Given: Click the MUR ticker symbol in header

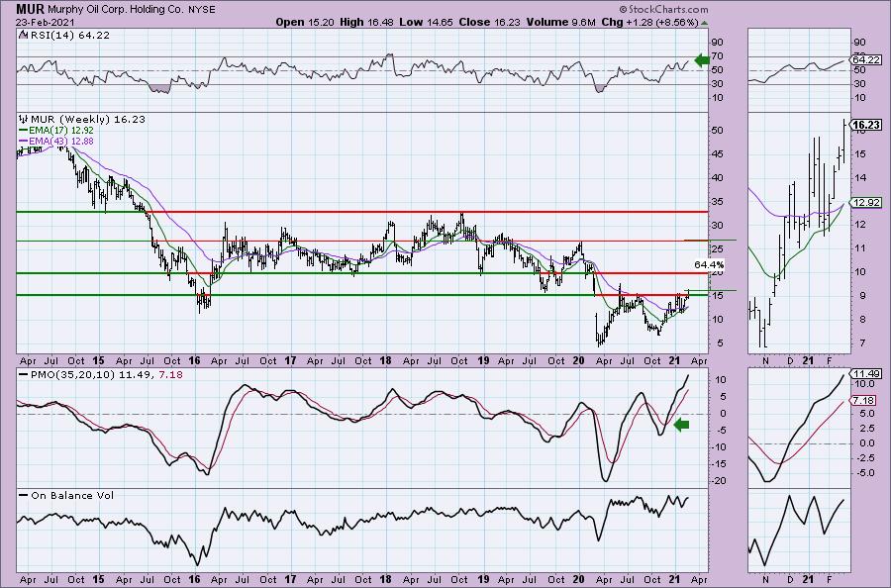Looking at the screenshot, I should coord(28,9).
